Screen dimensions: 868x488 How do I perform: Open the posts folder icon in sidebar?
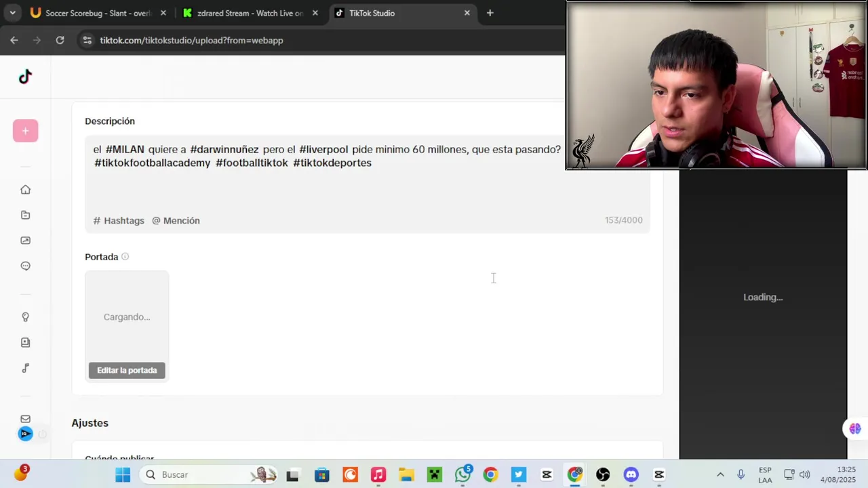click(x=25, y=215)
